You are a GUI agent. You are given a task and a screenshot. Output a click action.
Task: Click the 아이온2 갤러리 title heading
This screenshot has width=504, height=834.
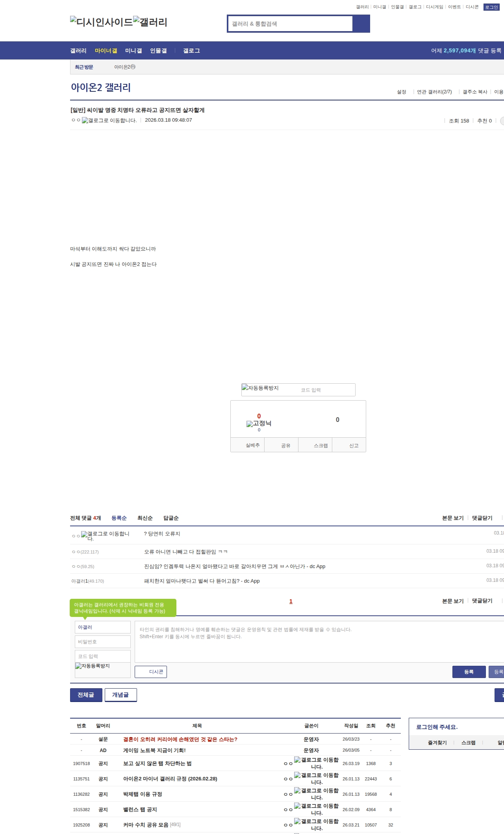pyautogui.click(x=101, y=87)
